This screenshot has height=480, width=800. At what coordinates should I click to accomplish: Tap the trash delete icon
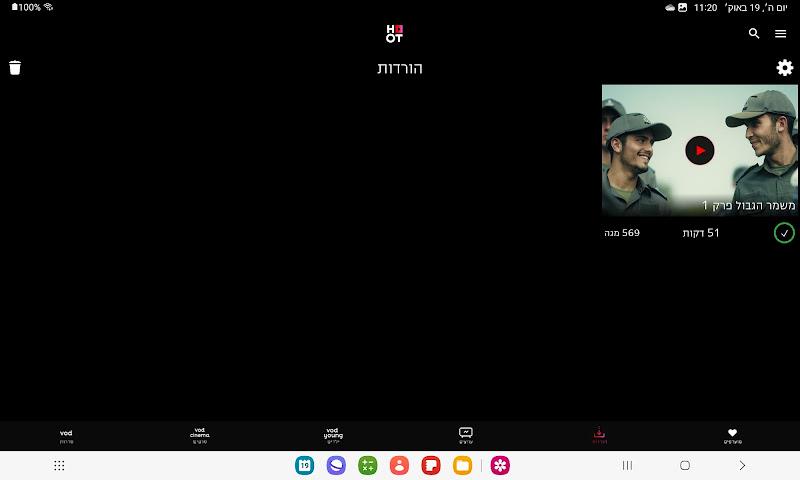click(15, 68)
